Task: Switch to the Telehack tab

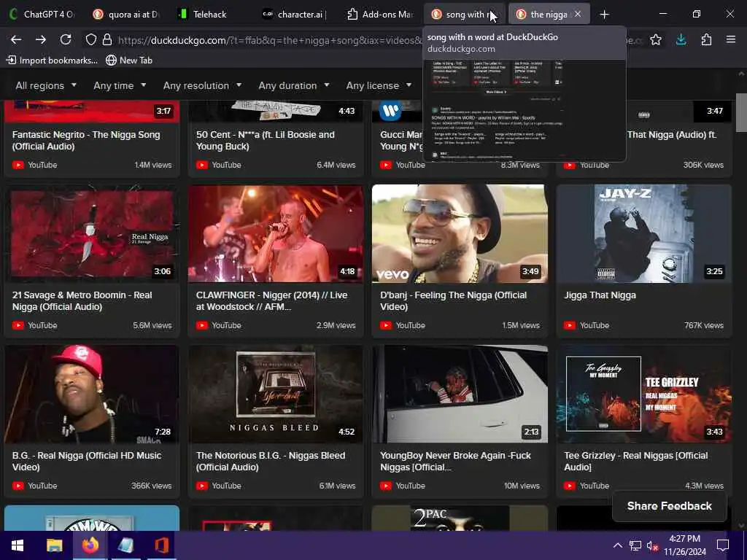Action: tap(209, 15)
